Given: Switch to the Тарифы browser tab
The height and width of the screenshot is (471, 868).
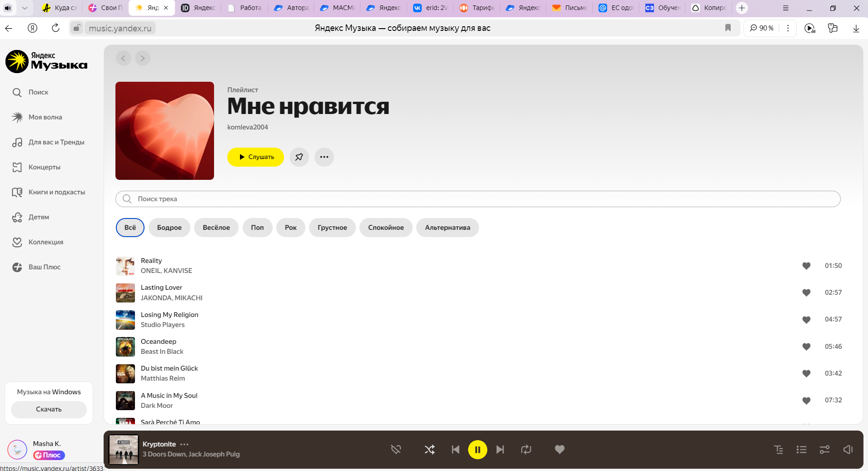Looking at the screenshot, I should pos(477,8).
